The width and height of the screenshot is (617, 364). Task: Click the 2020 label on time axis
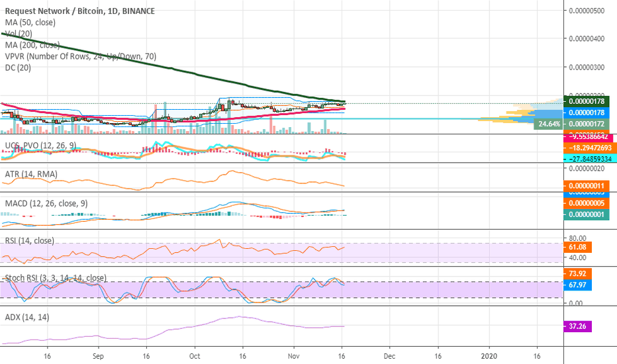click(x=489, y=356)
